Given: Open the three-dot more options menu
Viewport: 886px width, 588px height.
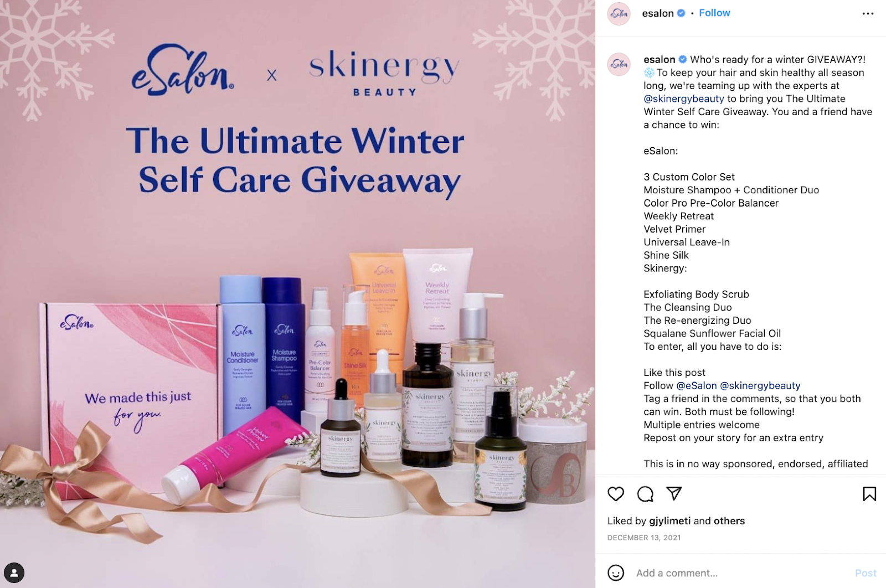Looking at the screenshot, I should tap(868, 13).
